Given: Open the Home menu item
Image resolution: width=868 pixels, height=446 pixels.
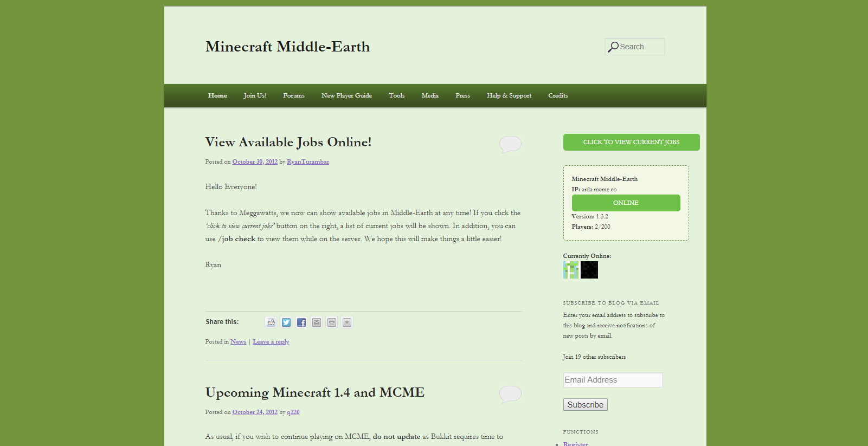Looking at the screenshot, I should (217, 95).
